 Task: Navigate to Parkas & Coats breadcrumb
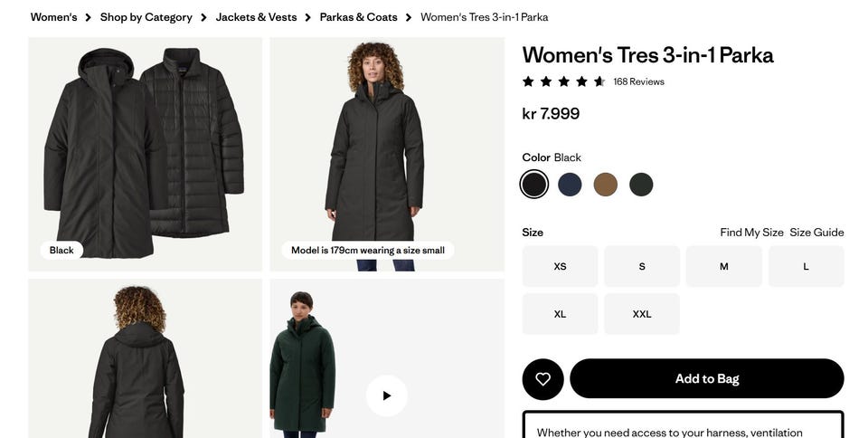358,17
